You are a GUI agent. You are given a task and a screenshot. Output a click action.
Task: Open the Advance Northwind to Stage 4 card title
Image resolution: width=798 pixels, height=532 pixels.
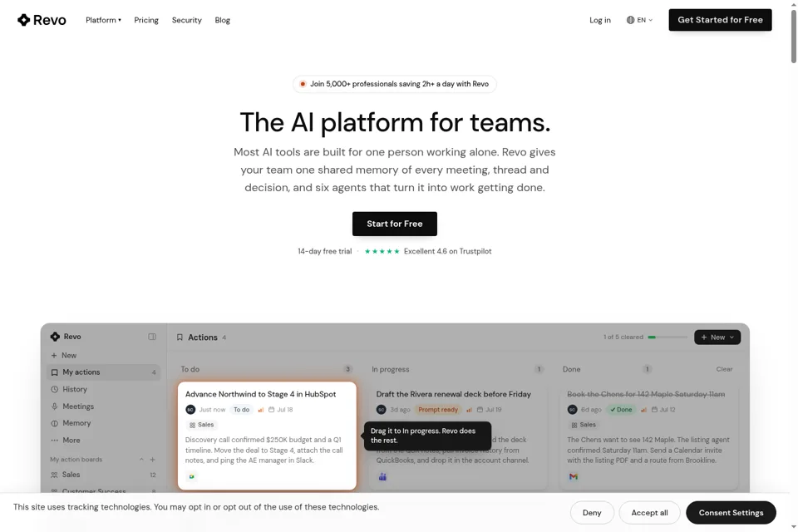[260, 394]
